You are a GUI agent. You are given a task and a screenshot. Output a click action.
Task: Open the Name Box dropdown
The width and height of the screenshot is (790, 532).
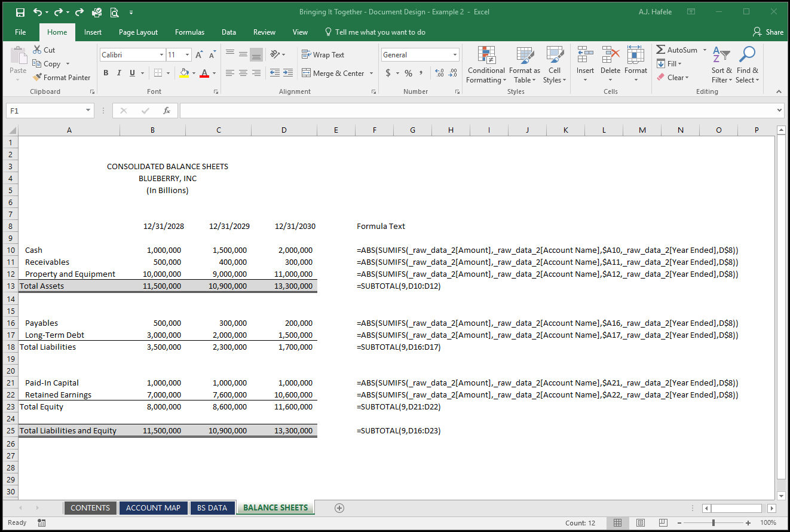(88, 111)
